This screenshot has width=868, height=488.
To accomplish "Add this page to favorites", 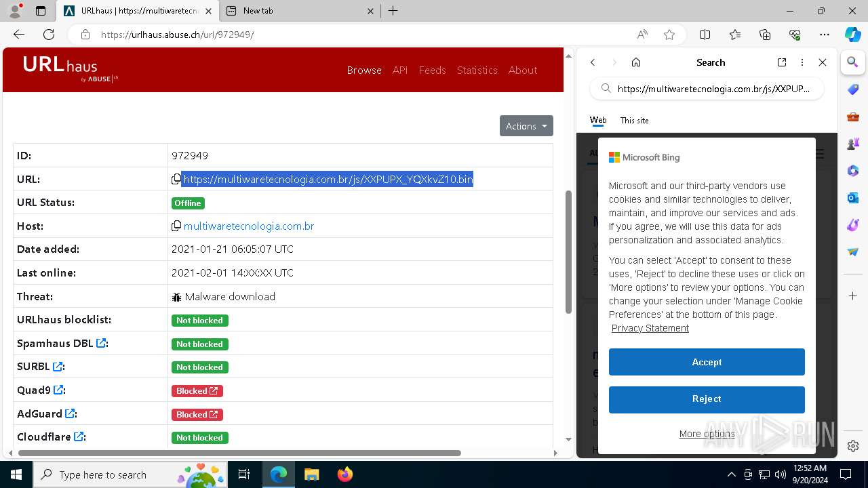I will (669, 35).
